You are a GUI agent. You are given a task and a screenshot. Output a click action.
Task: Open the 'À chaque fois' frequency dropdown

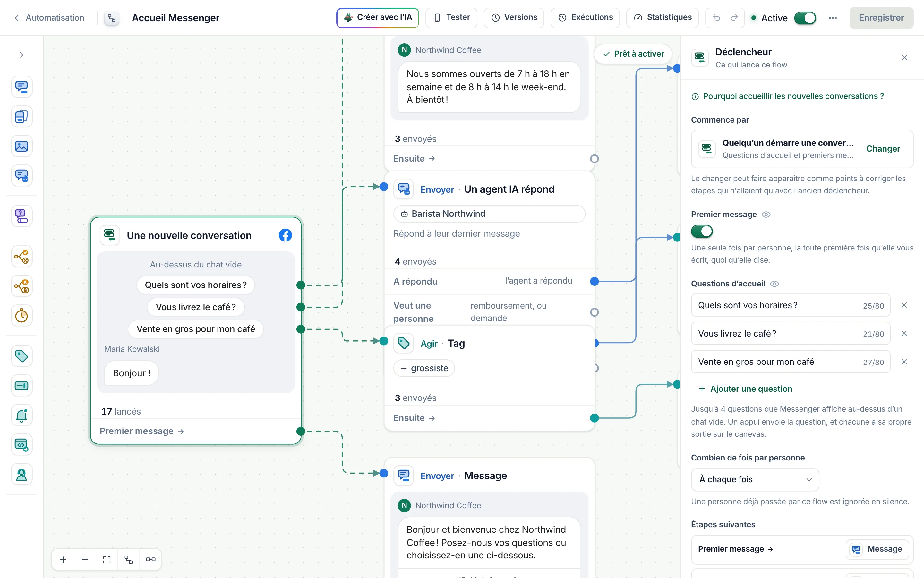(x=755, y=480)
